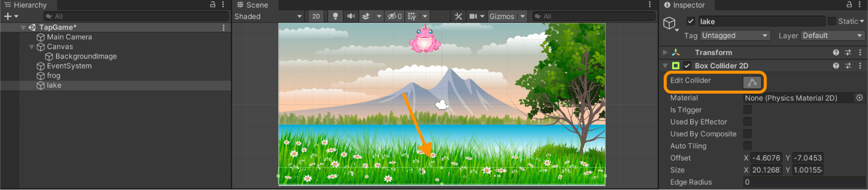Viewport: 868px width, 190px height.
Task: Pick a Physics Material 2D via circle picker
Action: [x=859, y=98]
